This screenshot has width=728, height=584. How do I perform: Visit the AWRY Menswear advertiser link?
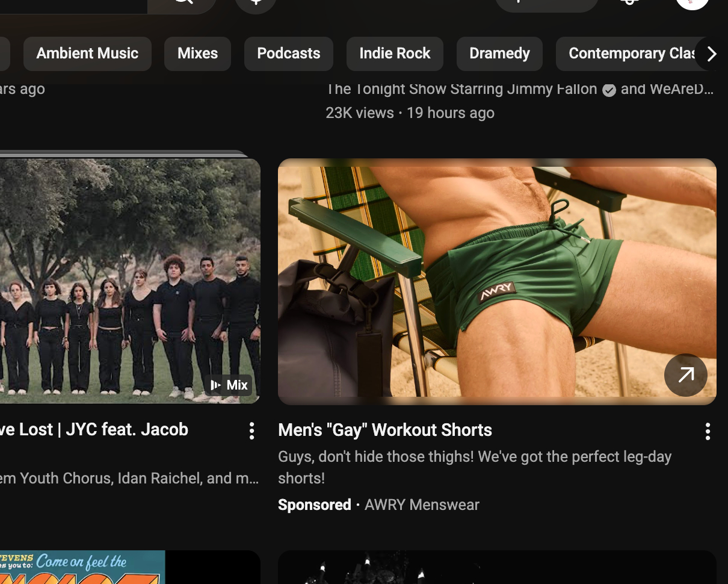click(422, 505)
